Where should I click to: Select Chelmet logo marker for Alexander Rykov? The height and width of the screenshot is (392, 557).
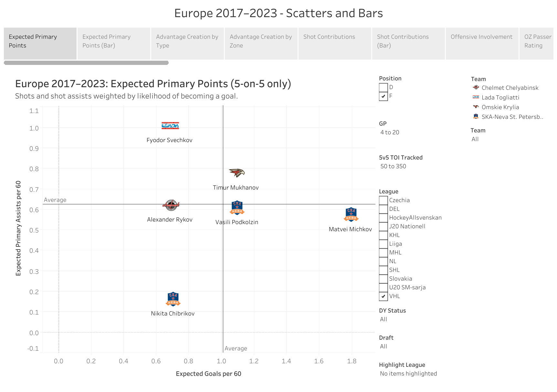(x=171, y=205)
